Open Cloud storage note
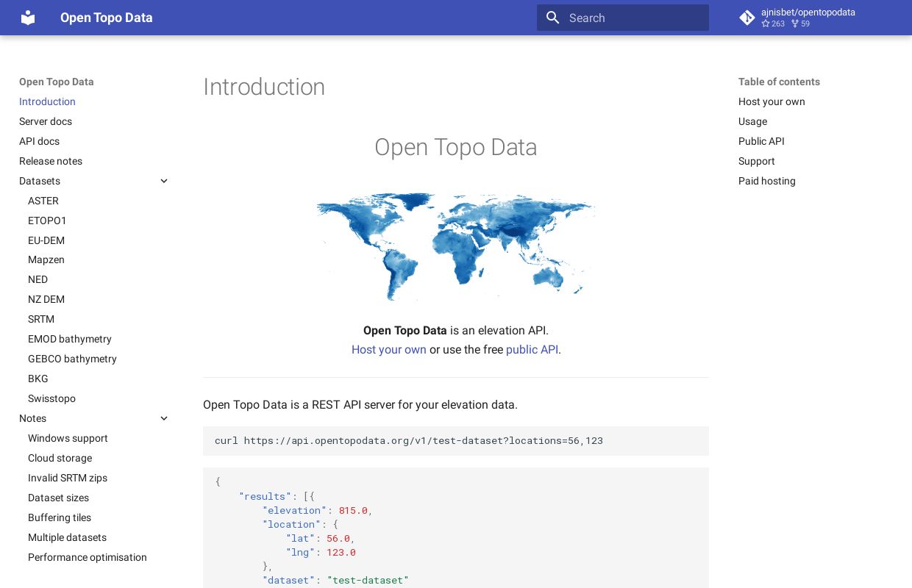This screenshot has width=912, height=588. click(60, 458)
